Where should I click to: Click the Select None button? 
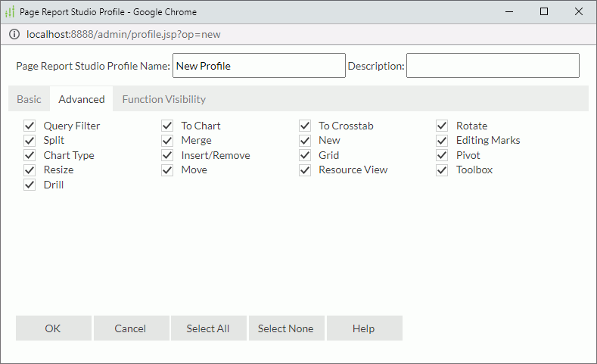click(x=286, y=328)
